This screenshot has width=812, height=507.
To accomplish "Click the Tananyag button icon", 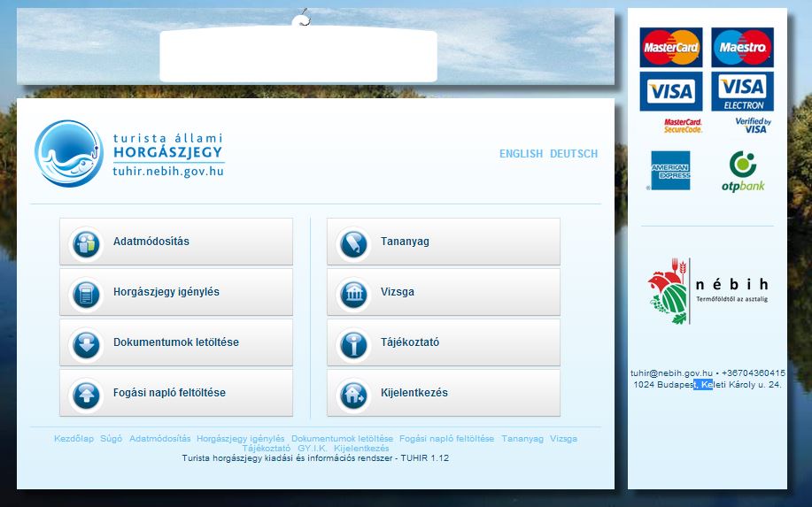I will click(354, 242).
